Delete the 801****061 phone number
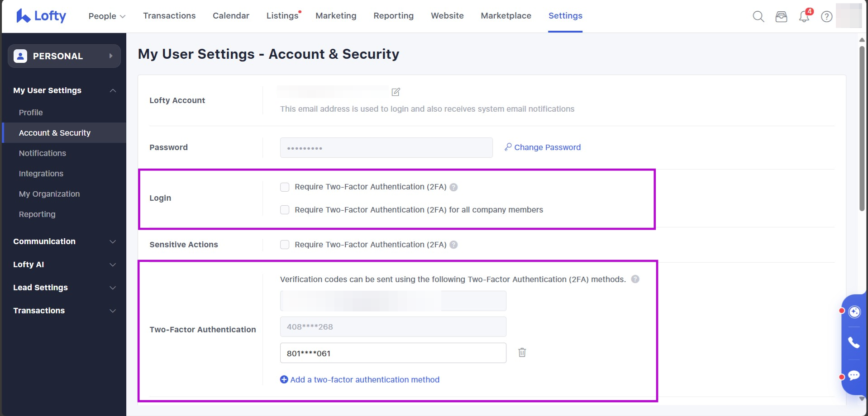 point(522,353)
